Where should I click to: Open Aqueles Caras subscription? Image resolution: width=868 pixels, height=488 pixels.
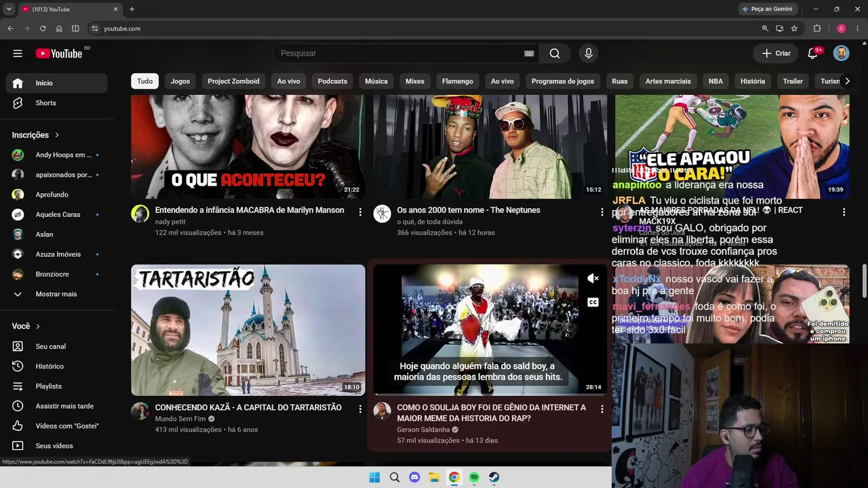[x=57, y=214]
